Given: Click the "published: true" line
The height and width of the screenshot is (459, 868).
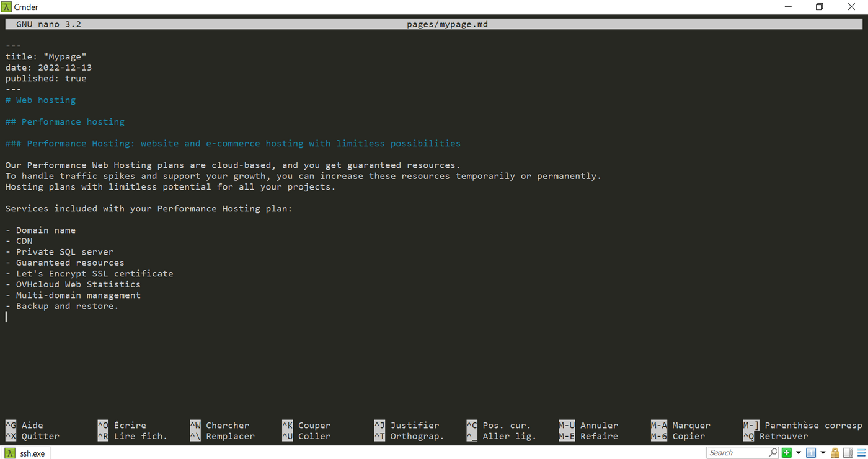Looking at the screenshot, I should click(x=46, y=79).
